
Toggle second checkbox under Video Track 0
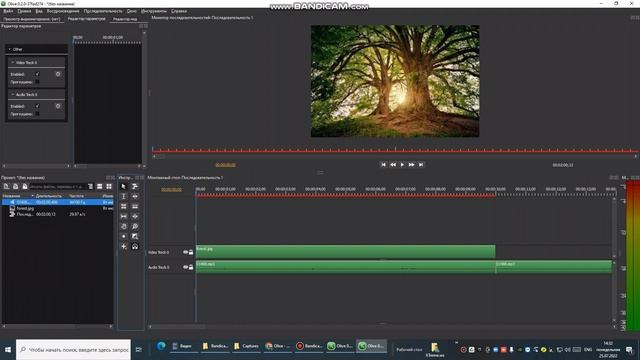[x=37, y=82]
